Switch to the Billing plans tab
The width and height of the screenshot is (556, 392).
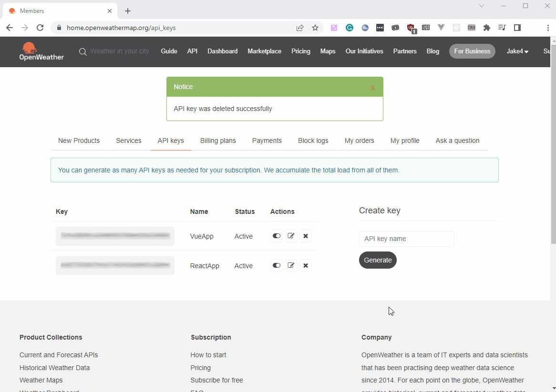(218, 141)
